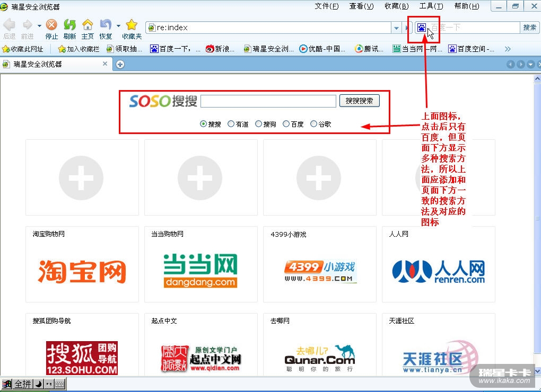Select the 搜狗 radio button

258,123
